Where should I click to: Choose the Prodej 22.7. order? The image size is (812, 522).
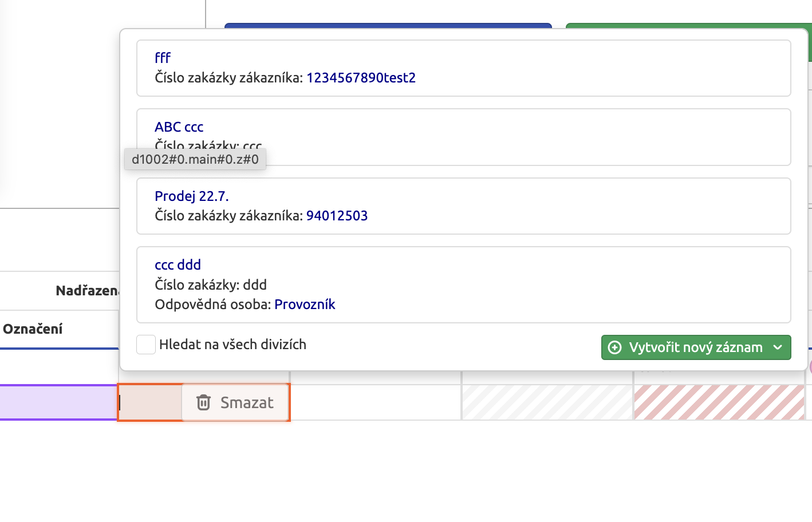click(191, 195)
